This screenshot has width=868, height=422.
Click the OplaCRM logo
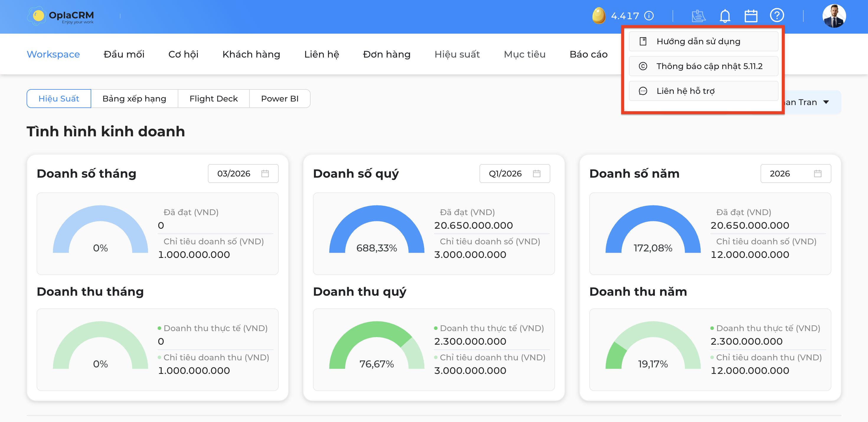[61, 16]
